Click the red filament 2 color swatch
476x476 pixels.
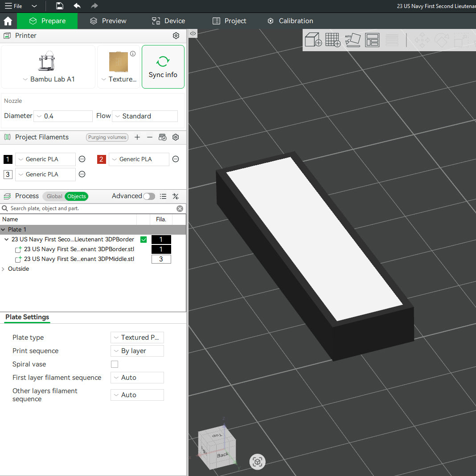[102, 159]
